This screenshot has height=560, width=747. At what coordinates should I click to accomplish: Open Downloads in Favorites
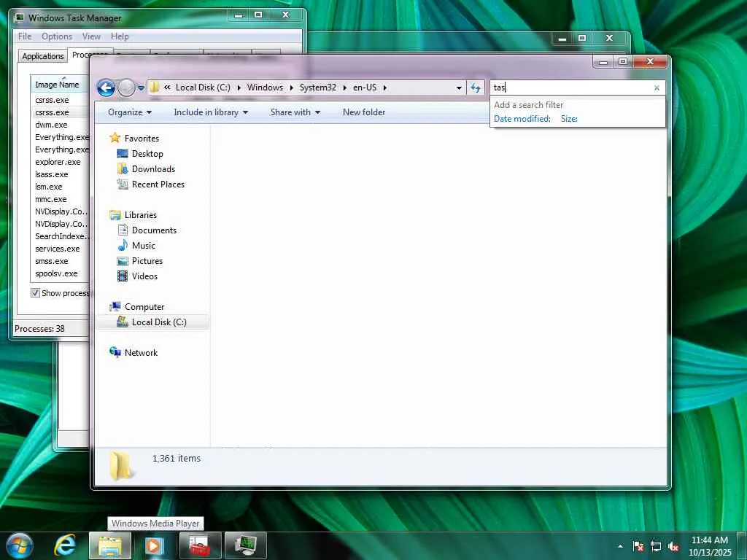pyautogui.click(x=153, y=169)
